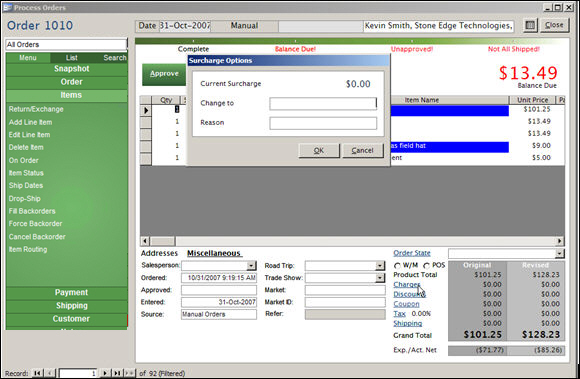Go to first record navigation arrow
This screenshot has height=379, width=580.
pos(37,373)
